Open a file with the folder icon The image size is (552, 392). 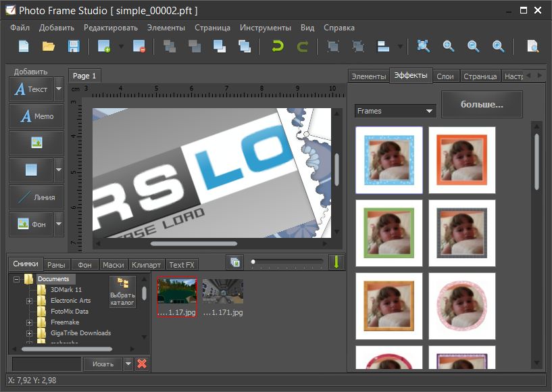pyautogui.click(x=48, y=47)
